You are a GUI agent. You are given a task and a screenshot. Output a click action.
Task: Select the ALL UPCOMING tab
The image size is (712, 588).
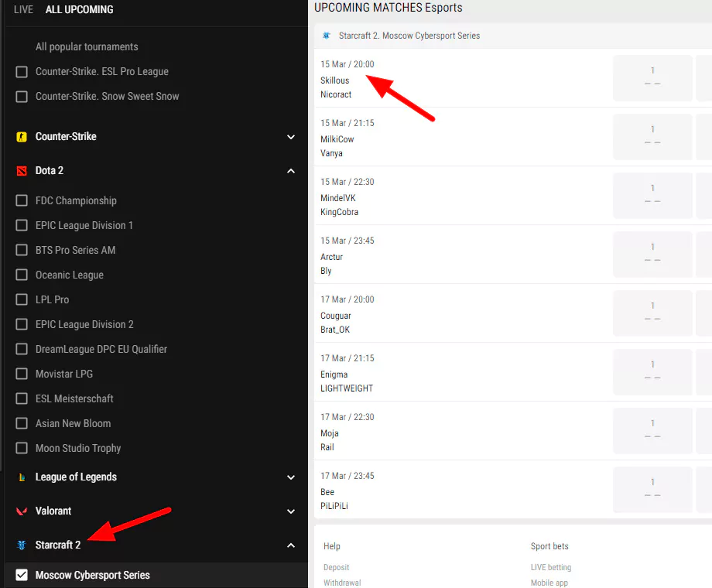click(x=79, y=10)
